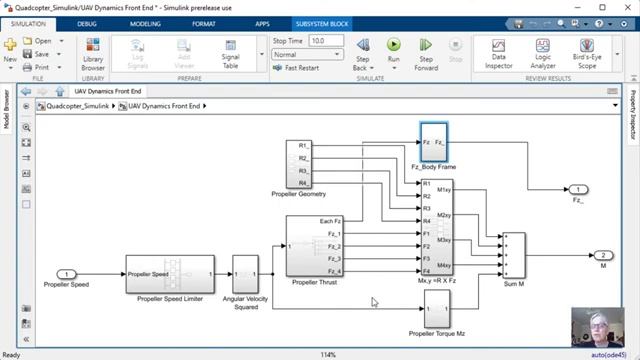This screenshot has height=360, width=640.
Task: Collapse palette with double chevron icon
Action: pyautogui.click(x=26, y=339)
